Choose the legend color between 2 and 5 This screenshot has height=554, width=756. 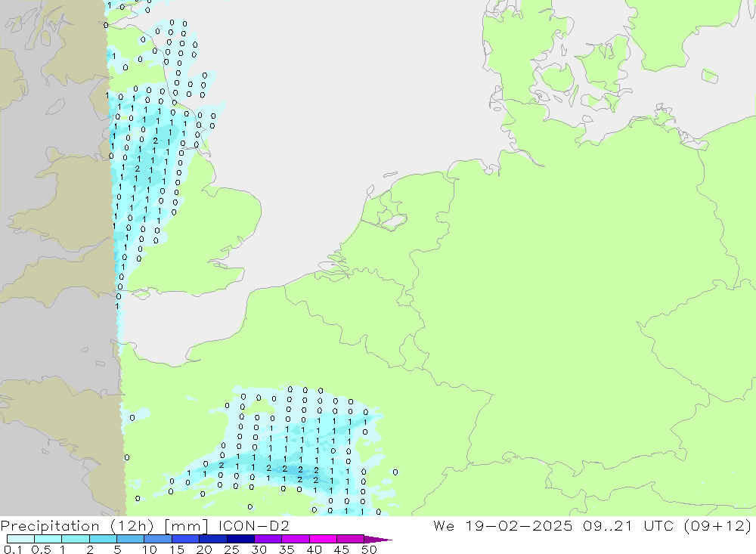coord(103,539)
